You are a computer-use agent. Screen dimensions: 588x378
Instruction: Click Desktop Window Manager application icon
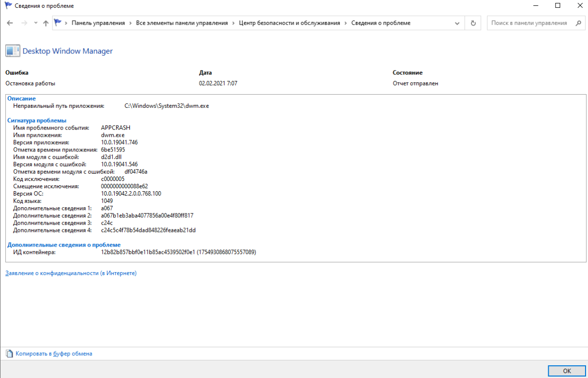point(13,51)
